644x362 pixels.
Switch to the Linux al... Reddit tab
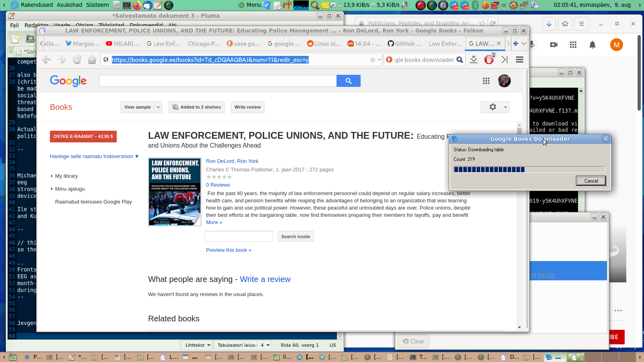coord(324,43)
